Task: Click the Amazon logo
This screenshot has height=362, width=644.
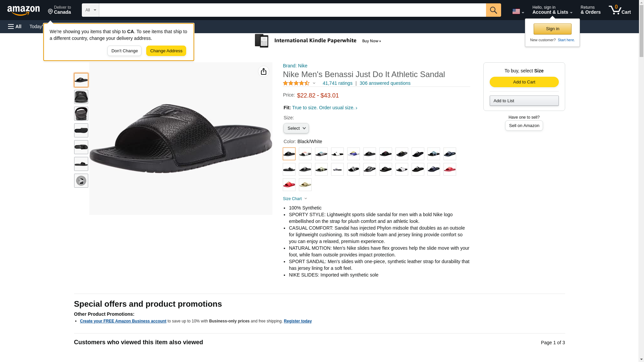Action: [23, 10]
